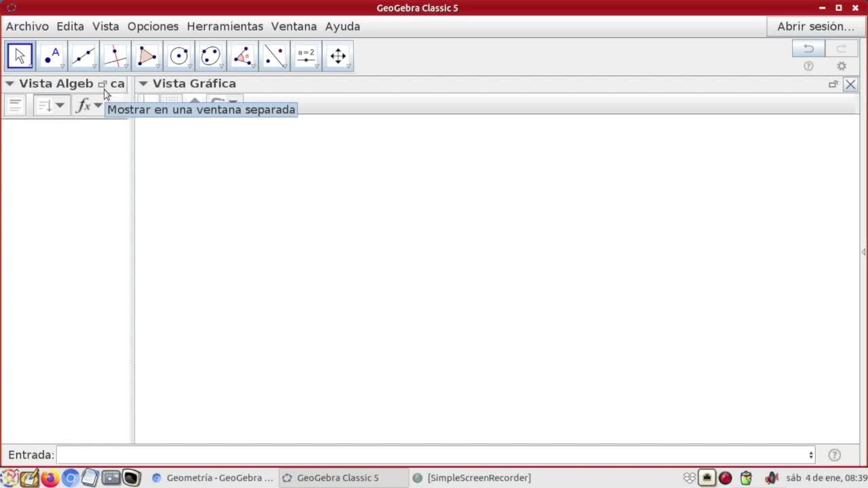Open the Vista menu
The width and height of the screenshot is (868, 488).
106,26
